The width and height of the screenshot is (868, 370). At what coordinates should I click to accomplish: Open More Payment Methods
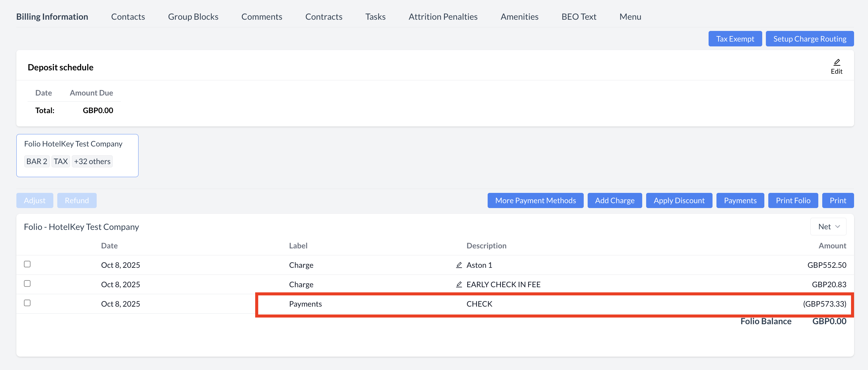(535, 200)
